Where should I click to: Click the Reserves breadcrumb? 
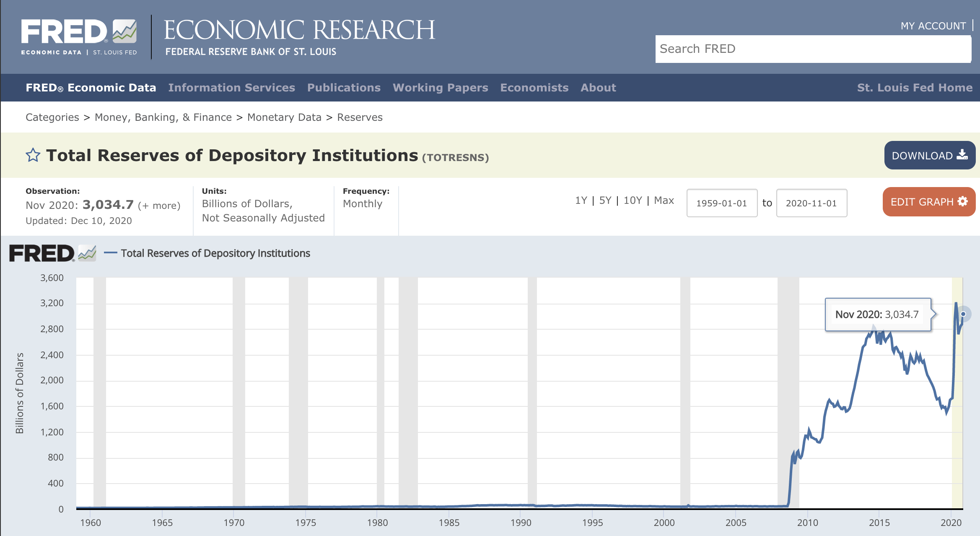[x=360, y=117]
